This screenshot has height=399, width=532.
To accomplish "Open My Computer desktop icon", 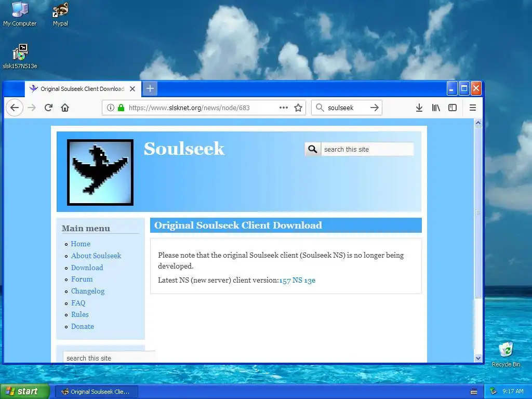I will point(20,14).
